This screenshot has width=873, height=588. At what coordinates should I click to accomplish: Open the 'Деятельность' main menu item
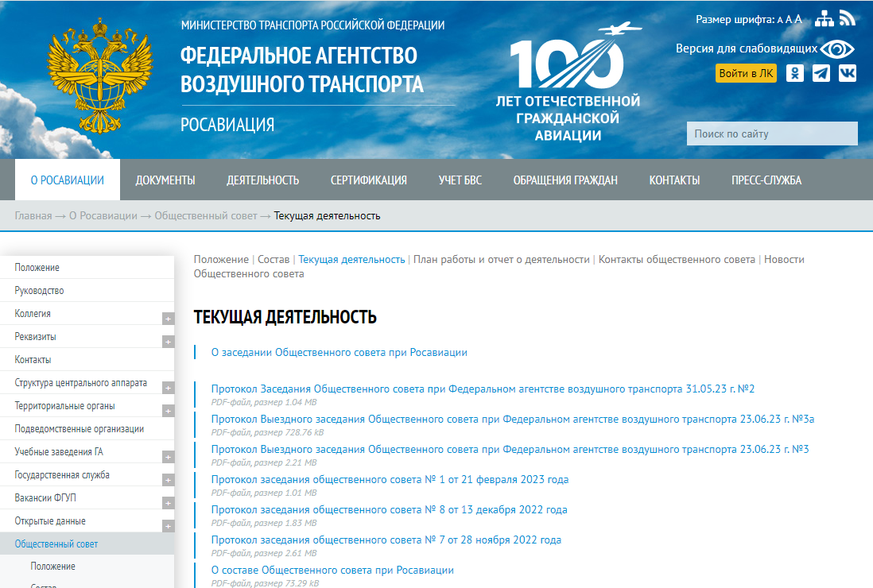pos(263,180)
